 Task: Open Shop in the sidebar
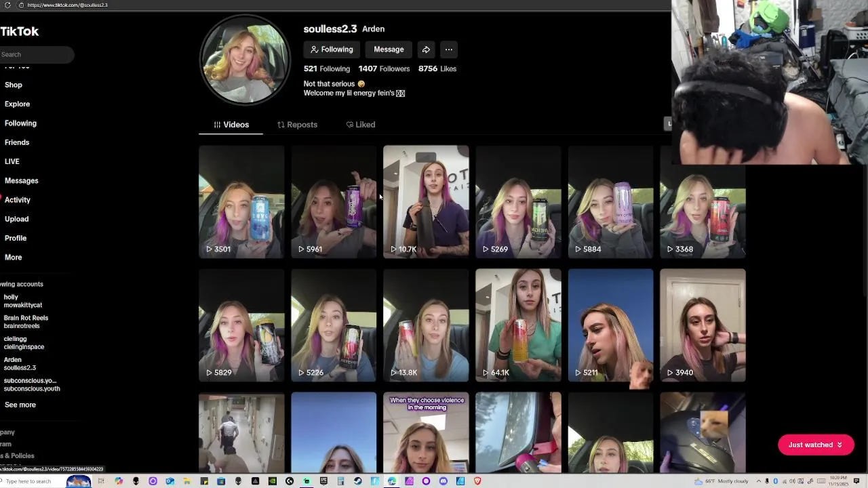14,85
